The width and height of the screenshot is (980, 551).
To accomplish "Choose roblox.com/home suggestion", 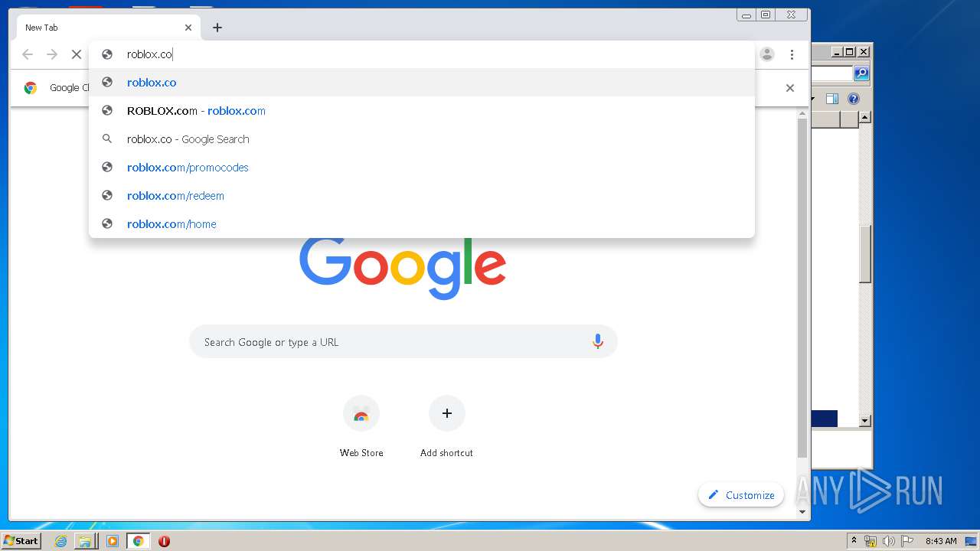I will (421, 224).
